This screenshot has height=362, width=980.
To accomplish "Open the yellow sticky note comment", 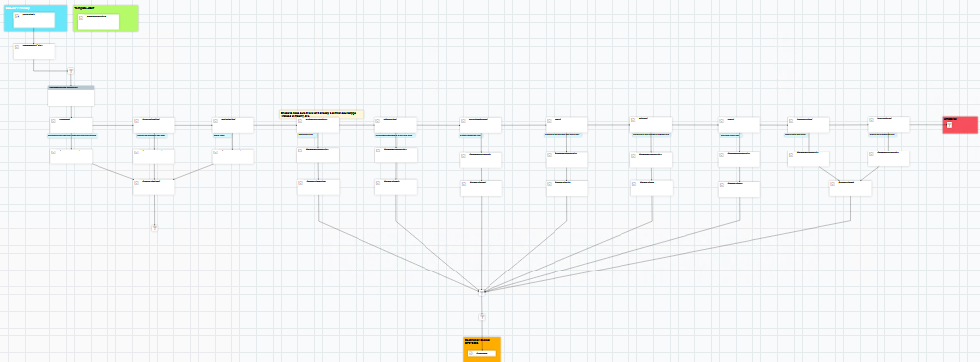I will [321, 114].
